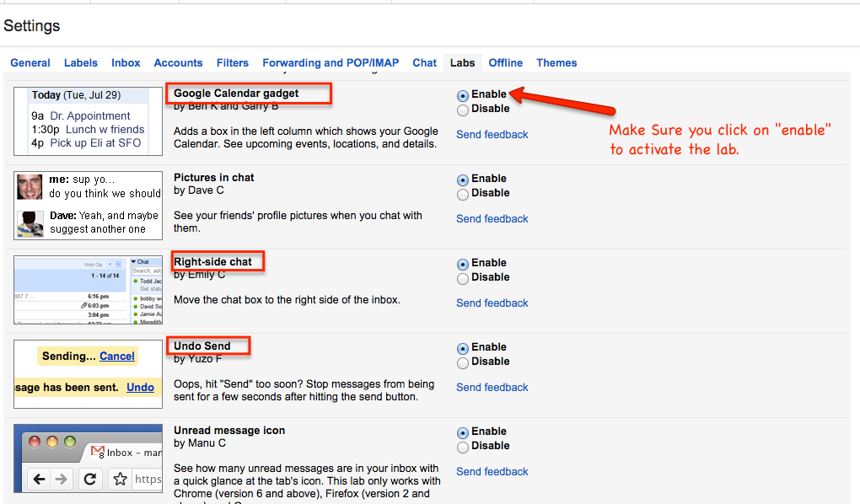
Task: Click the Settings page heading
Action: point(32,26)
